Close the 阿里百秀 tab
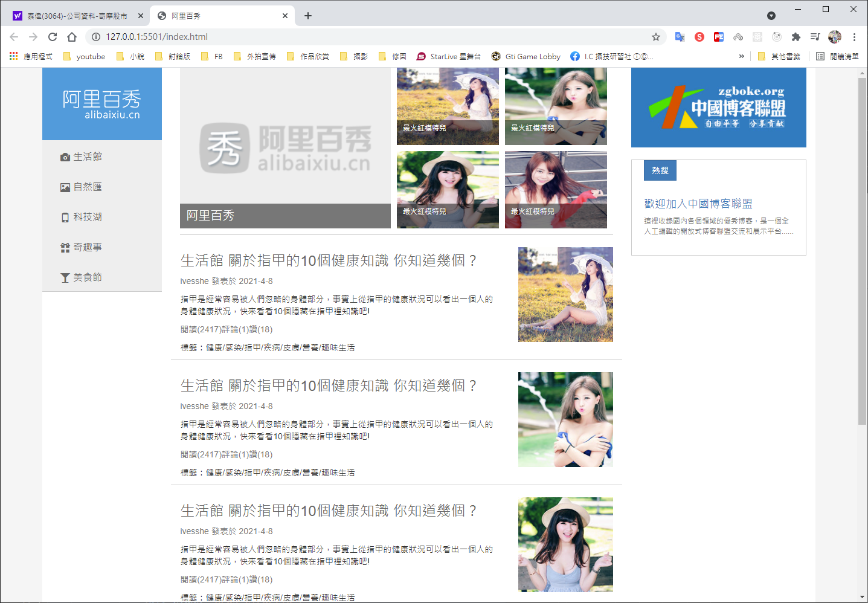 click(285, 16)
